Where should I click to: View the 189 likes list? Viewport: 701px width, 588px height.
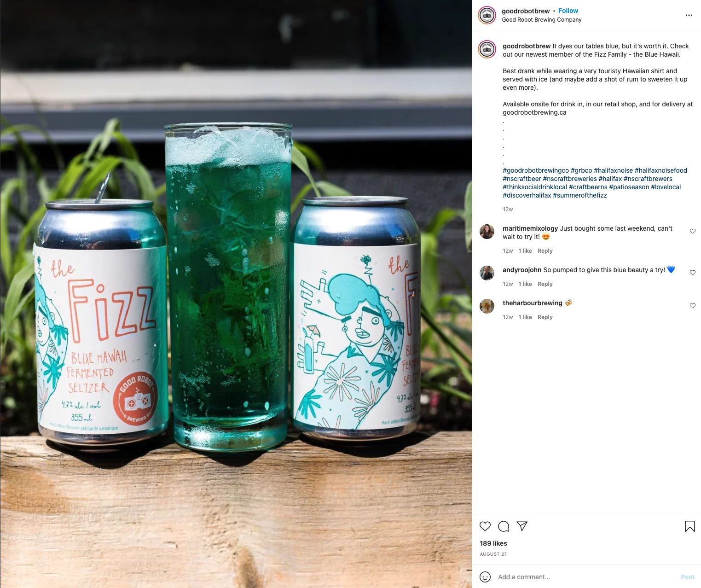coord(493,543)
